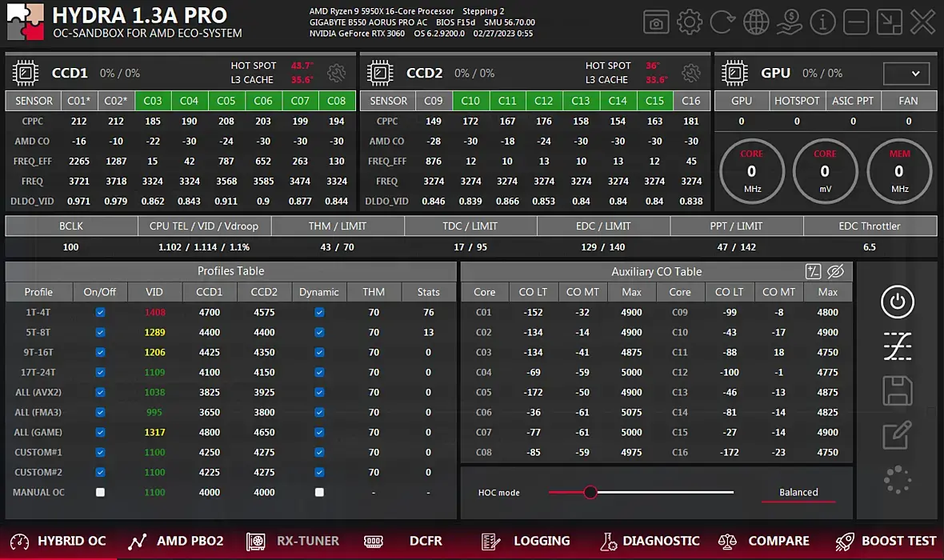This screenshot has height=560, width=944.
Task: Click the Balanced HOC mode label
Action: 798,492
